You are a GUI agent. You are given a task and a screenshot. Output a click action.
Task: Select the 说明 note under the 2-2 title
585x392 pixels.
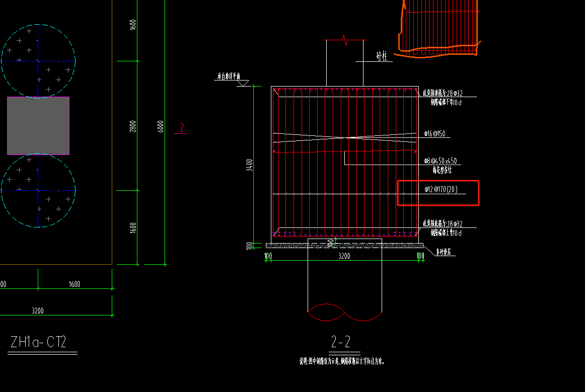click(x=342, y=361)
